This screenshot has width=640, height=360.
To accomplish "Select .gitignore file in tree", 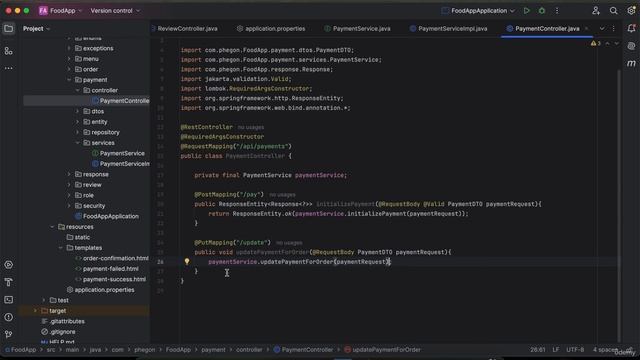I will pyautogui.click(x=62, y=332).
